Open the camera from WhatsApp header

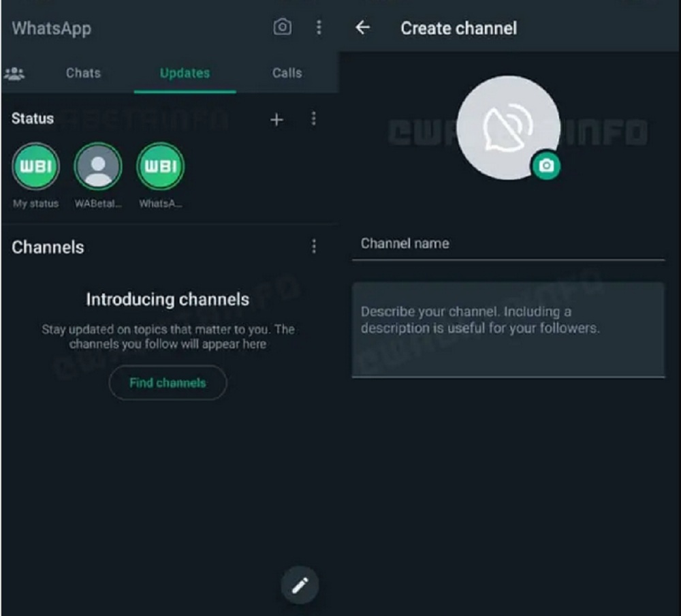(x=283, y=27)
